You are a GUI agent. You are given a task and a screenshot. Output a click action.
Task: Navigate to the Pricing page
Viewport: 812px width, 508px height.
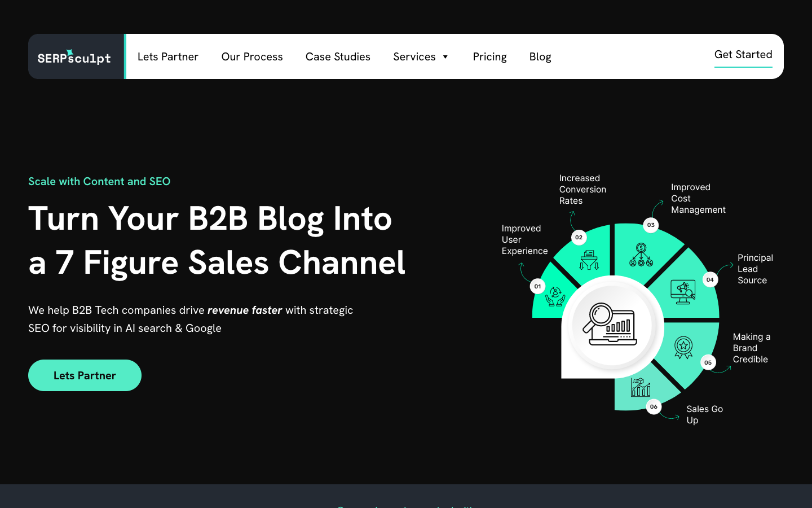489,57
